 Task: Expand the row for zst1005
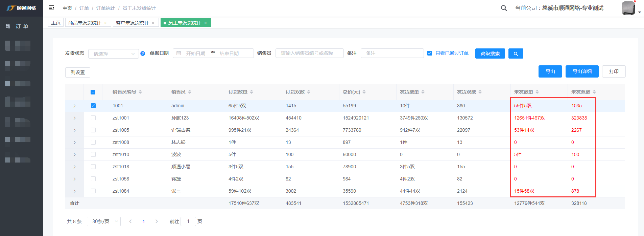pos(74,130)
